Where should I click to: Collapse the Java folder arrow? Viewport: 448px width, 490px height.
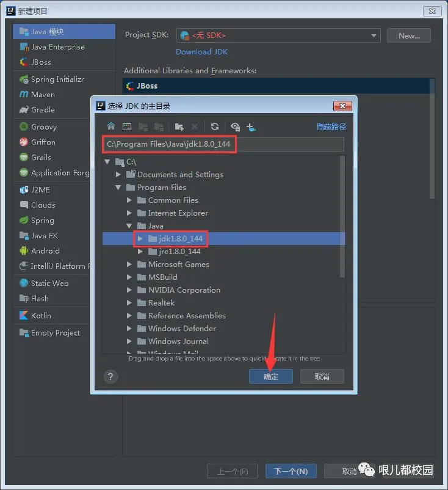click(129, 225)
